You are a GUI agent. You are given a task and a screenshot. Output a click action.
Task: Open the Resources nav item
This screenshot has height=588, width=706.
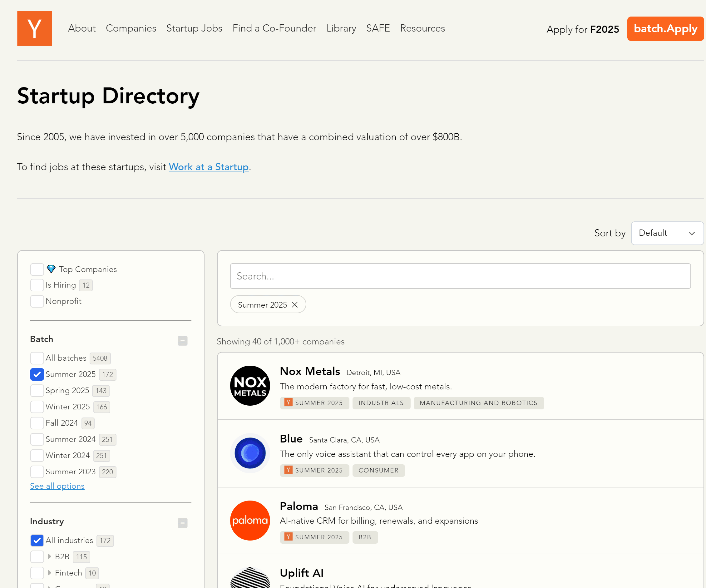(422, 28)
